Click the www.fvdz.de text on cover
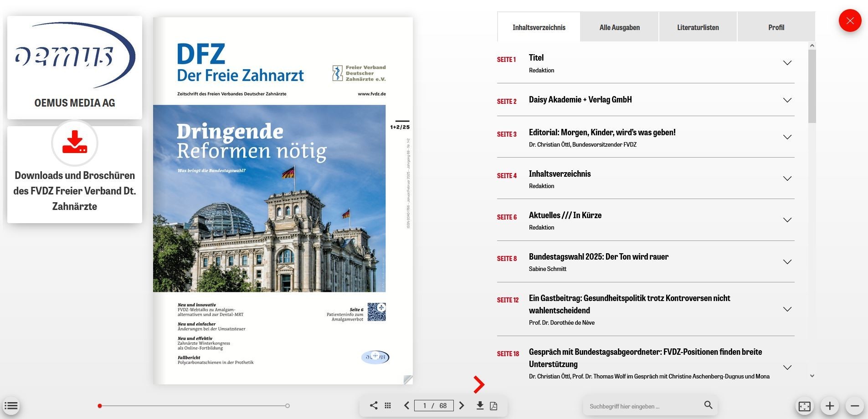The width and height of the screenshot is (868, 419). coord(372,94)
